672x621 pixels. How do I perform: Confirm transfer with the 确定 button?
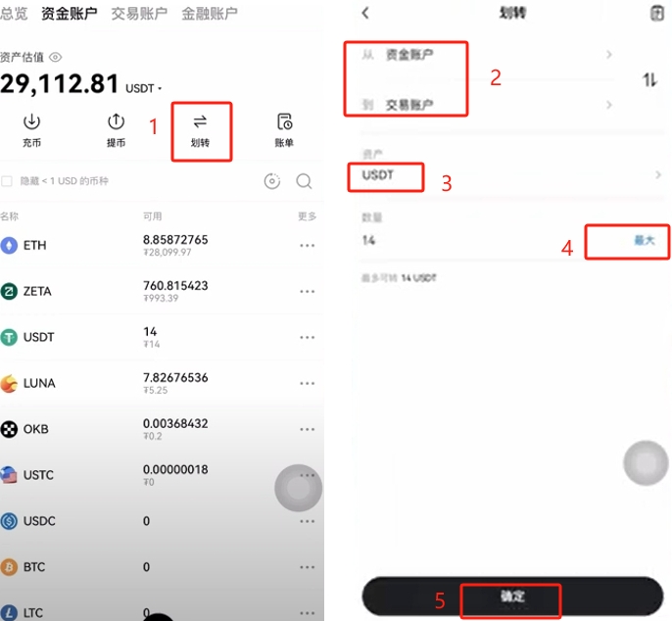512,597
